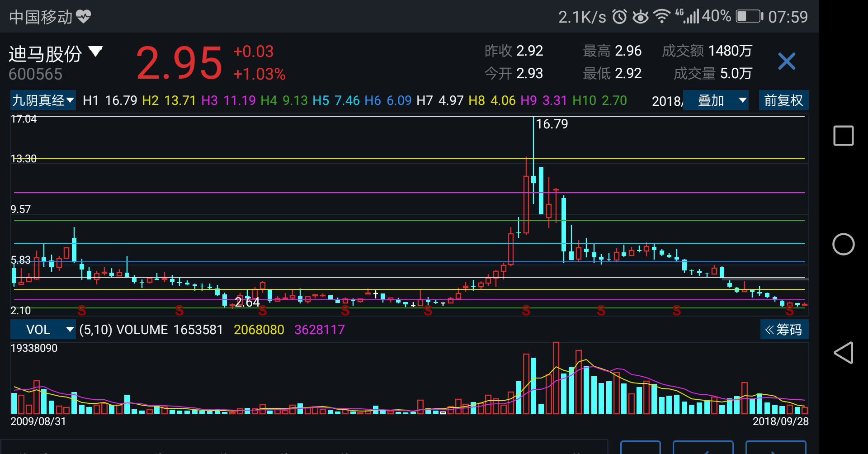Tap the alarm clock status icon
The image size is (868, 454).
(619, 17)
